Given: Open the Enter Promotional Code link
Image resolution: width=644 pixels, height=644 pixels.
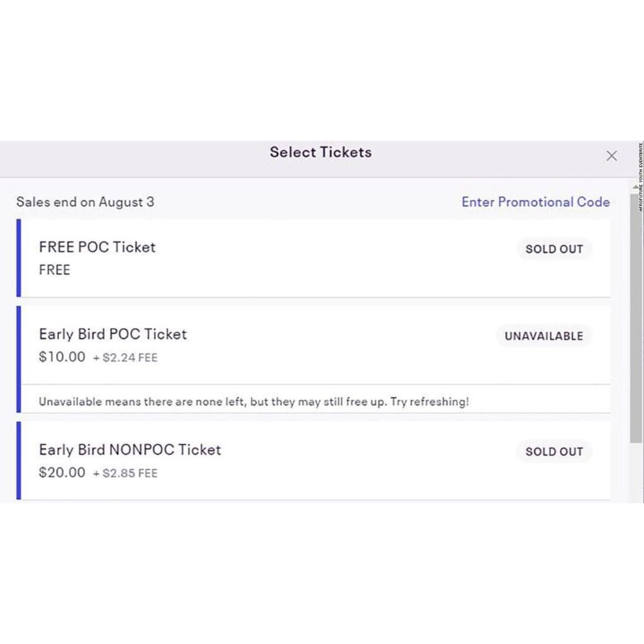Looking at the screenshot, I should [x=535, y=202].
